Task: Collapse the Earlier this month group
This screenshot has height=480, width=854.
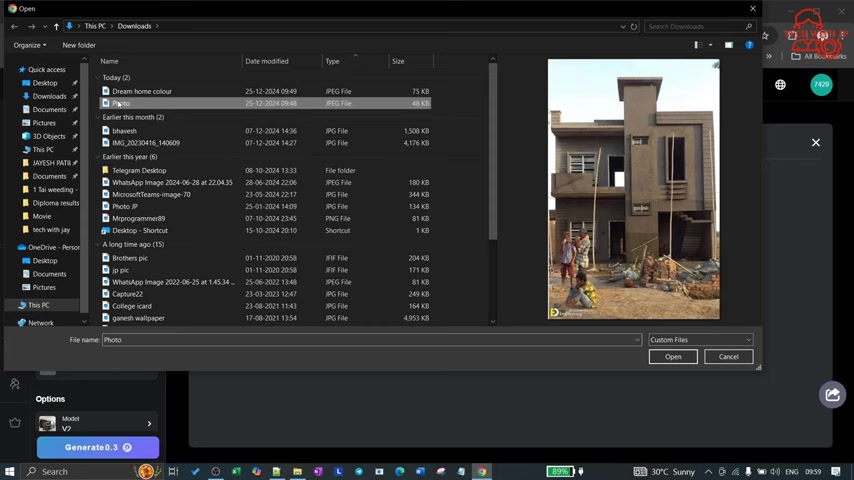Action: point(97,117)
